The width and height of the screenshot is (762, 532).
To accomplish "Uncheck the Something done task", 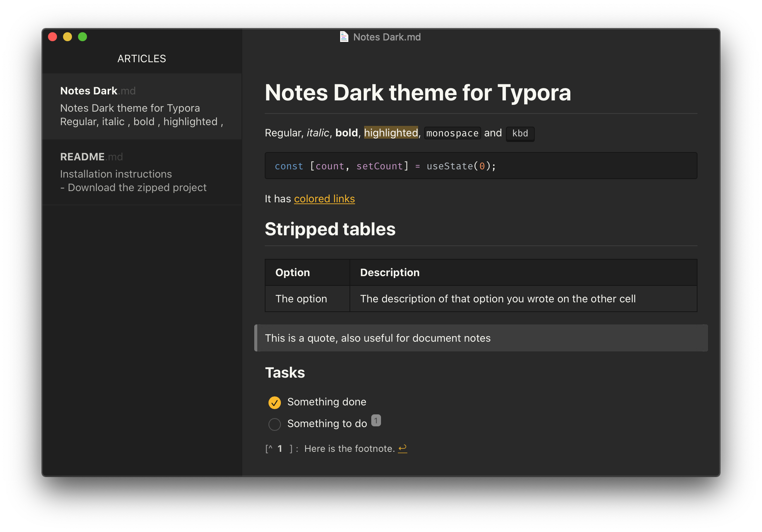I will (x=274, y=402).
